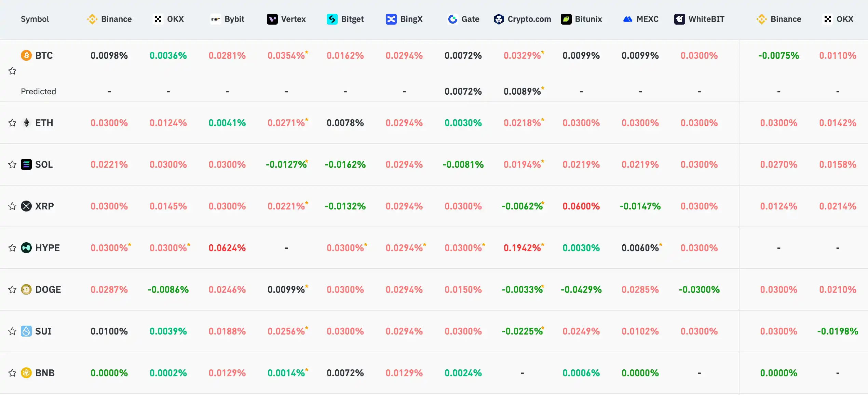Viewport: 868px width, 395px height.
Task: Click the HYPE coin icon
Action: click(26, 248)
